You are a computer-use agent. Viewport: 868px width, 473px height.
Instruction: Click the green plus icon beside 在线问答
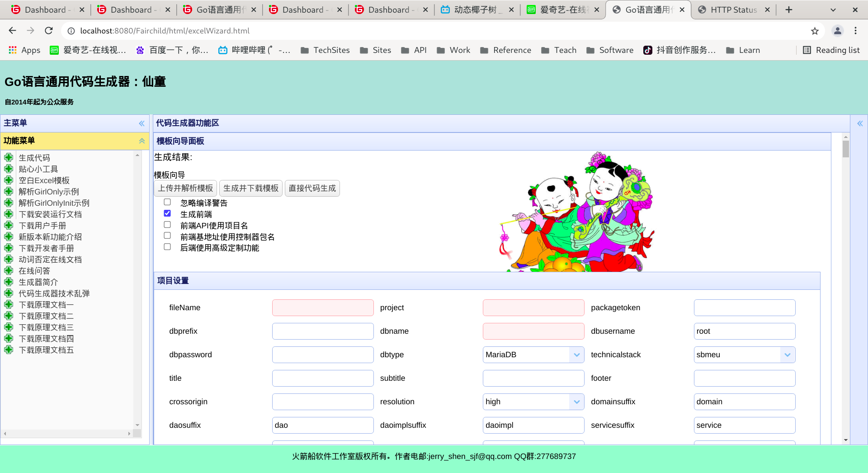9,270
